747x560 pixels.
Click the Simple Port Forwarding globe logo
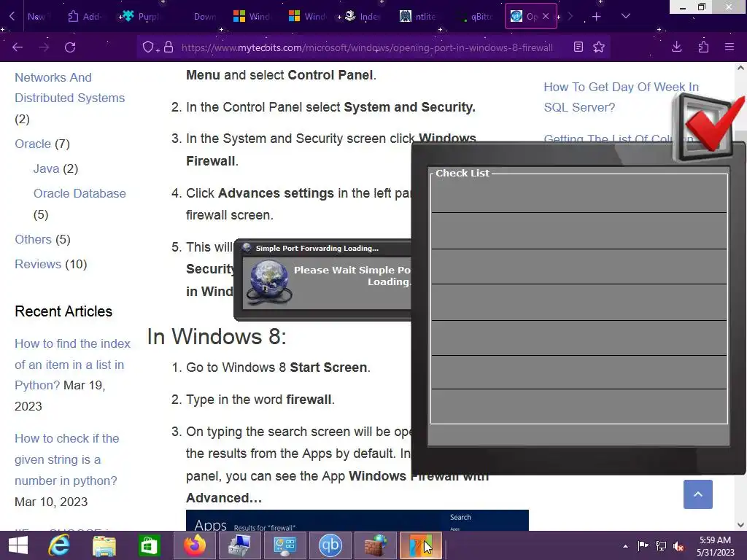pyautogui.click(x=269, y=282)
